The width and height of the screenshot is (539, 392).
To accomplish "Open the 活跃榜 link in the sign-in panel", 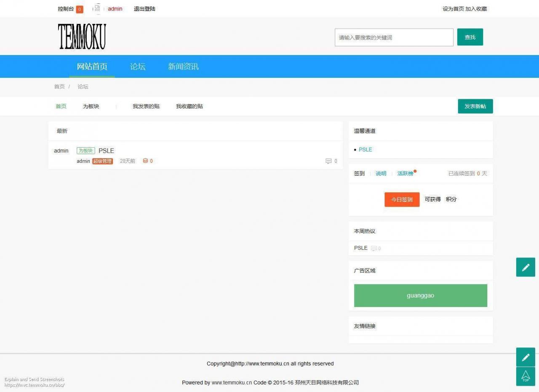I will click(x=405, y=173).
